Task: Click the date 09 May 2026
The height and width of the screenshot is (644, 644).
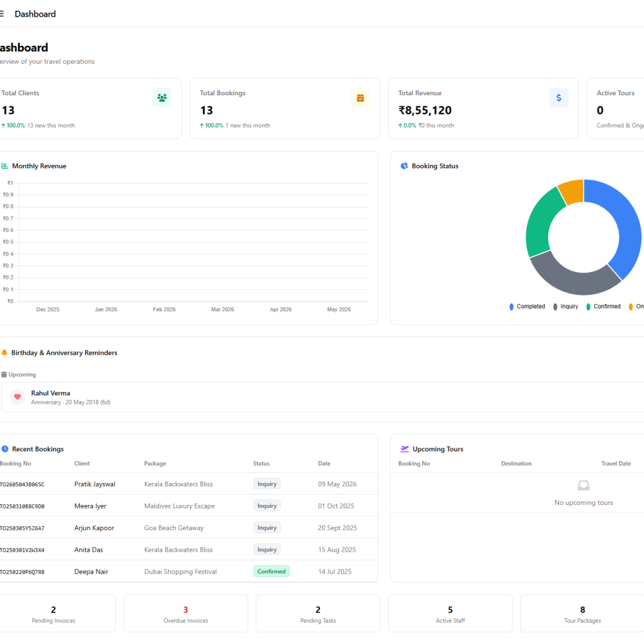Action: (337, 484)
